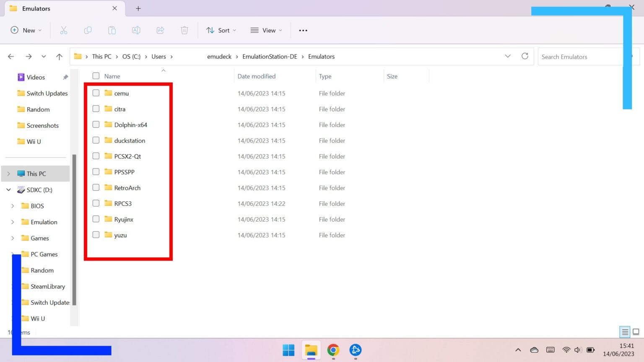This screenshot has height=362, width=644.
Task: Expand the View options dropdown
Action: (266, 30)
